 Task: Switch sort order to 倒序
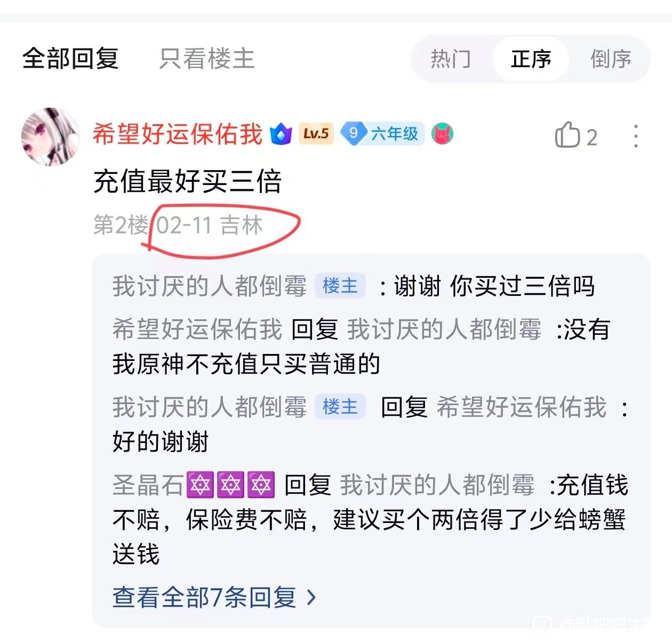pos(611,59)
